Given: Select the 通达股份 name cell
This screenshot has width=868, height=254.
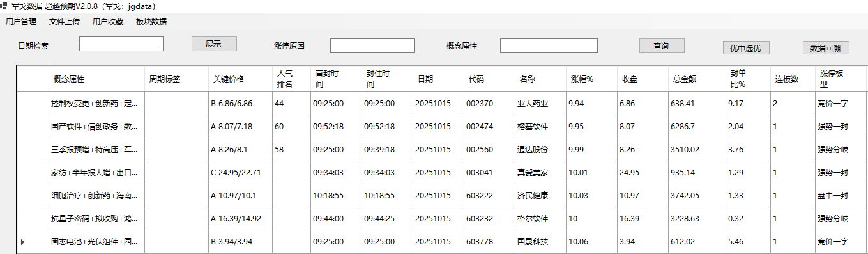Looking at the screenshot, I should [x=541, y=150].
